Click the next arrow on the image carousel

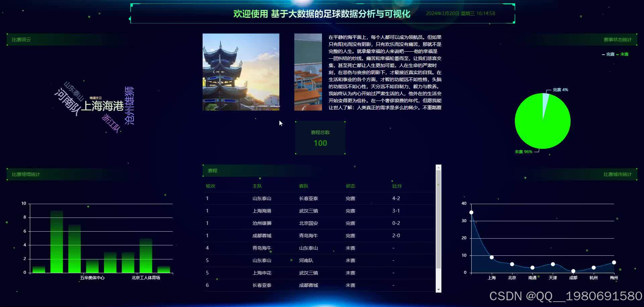coord(310,71)
